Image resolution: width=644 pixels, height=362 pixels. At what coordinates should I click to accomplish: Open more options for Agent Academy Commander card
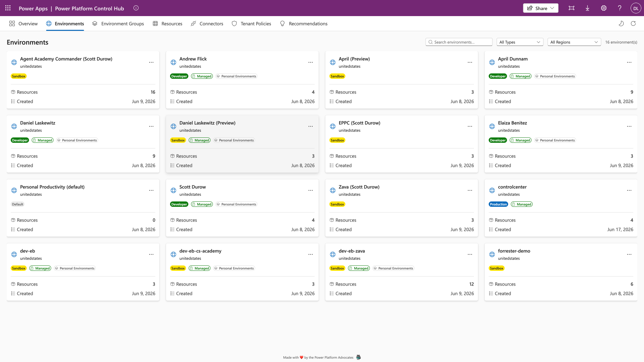(151, 62)
